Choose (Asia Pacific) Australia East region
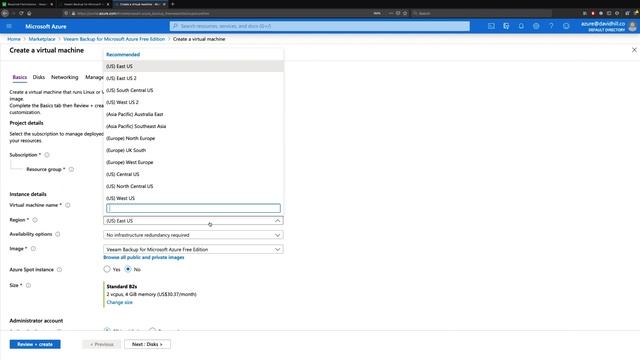640x360 pixels. (x=193, y=114)
